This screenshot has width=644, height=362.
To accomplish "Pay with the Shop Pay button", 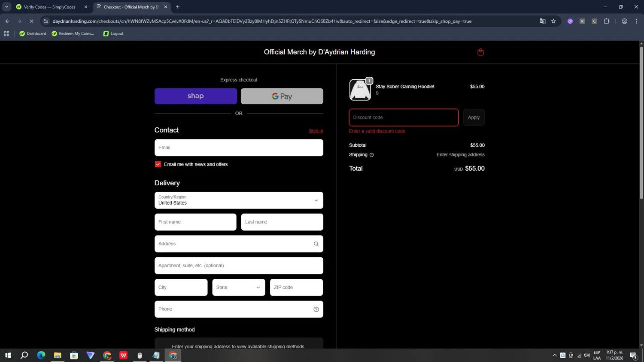I will (x=196, y=96).
